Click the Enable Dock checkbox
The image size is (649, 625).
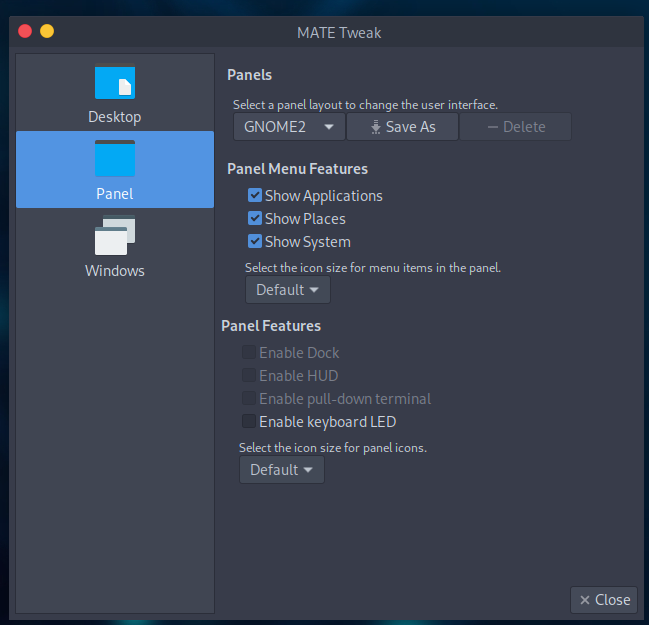(248, 353)
